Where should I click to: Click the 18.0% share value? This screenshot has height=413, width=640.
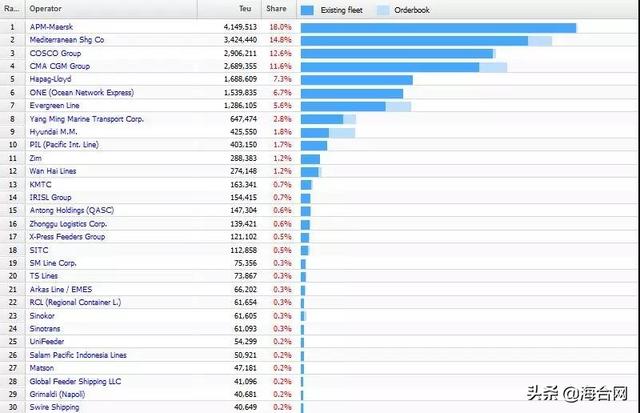[280, 27]
